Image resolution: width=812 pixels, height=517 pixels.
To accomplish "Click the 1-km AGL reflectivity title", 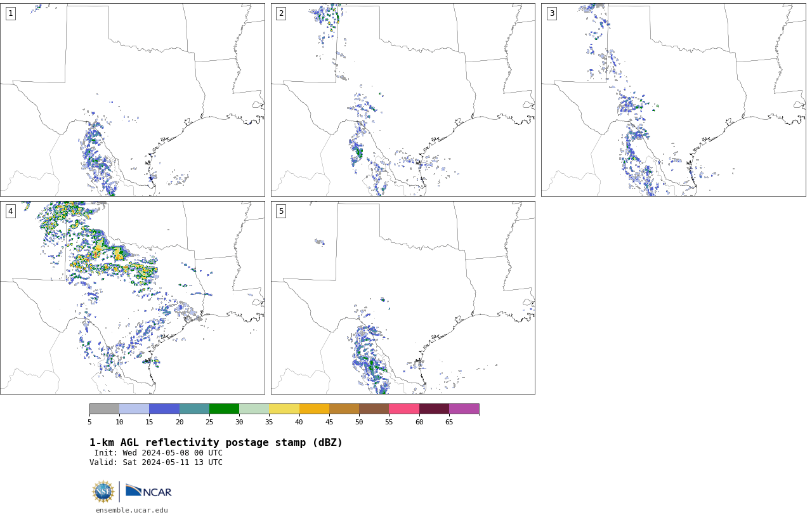I will [x=216, y=443].
